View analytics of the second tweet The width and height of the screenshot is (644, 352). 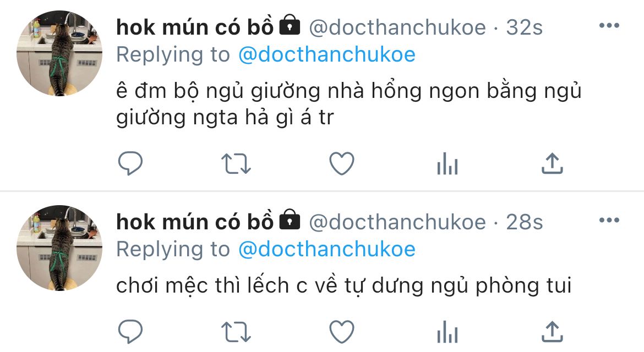click(447, 332)
